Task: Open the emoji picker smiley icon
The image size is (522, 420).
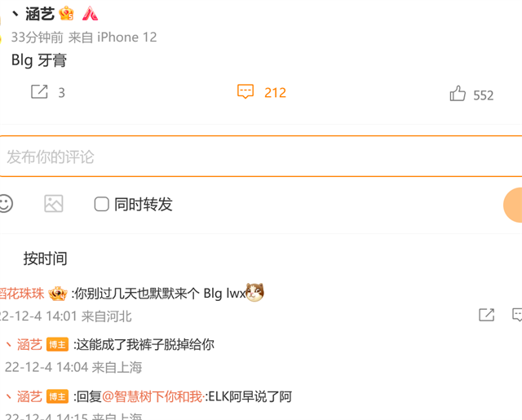Action: pos(5,203)
